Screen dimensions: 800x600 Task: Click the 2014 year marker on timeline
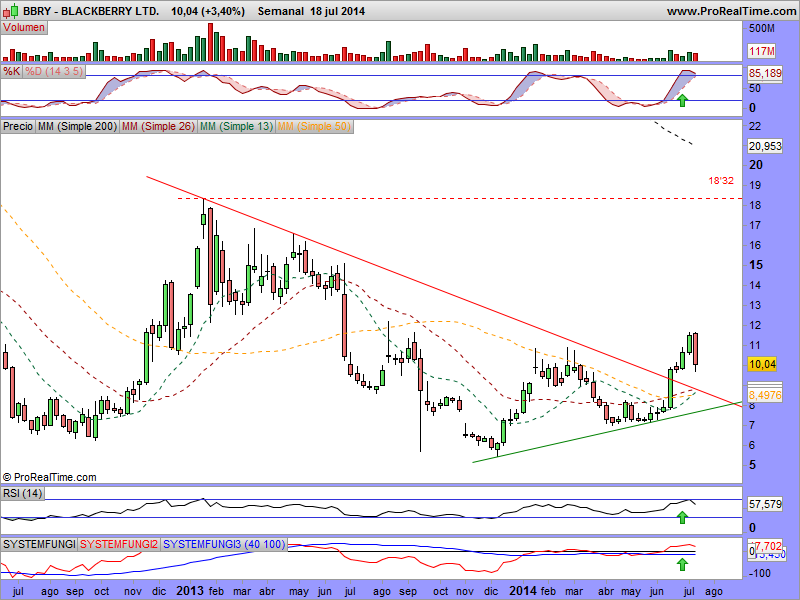point(523,591)
